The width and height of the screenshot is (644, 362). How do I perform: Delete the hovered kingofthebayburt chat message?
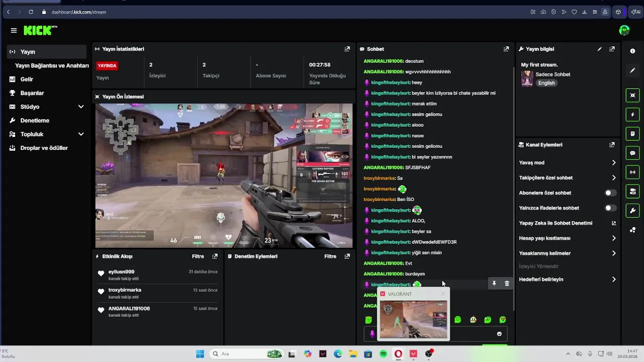pyautogui.click(x=507, y=284)
